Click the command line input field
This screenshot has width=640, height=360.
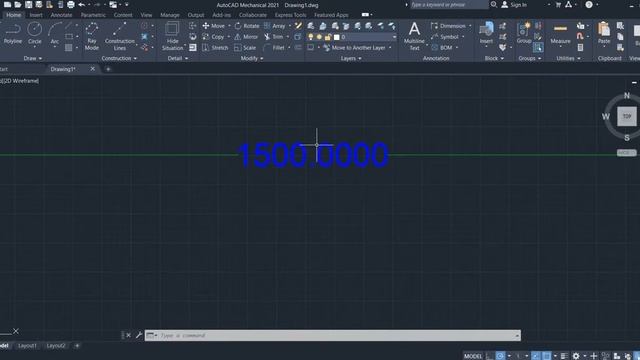333,335
